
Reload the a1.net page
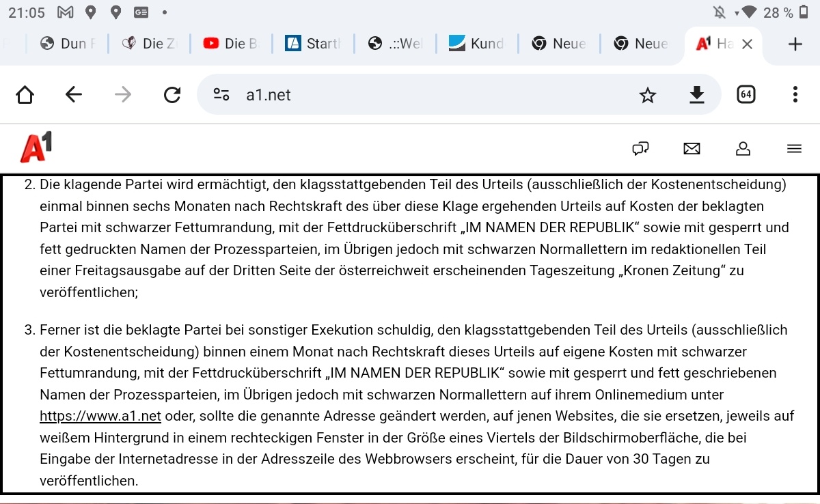(x=172, y=95)
